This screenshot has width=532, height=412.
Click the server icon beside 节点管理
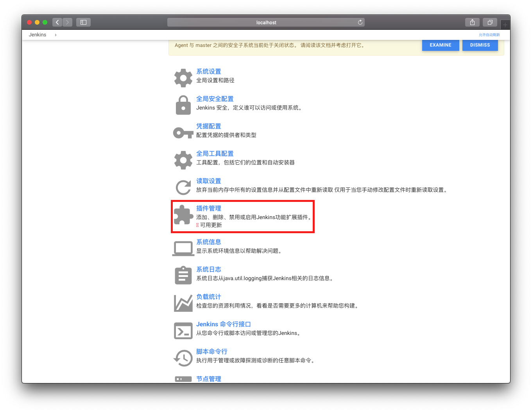(x=183, y=379)
